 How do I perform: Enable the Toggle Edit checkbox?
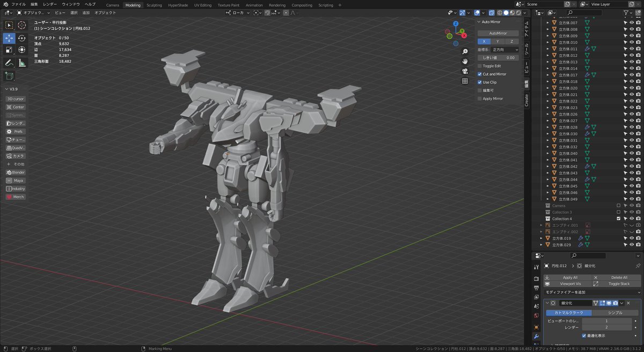(480, 66)
